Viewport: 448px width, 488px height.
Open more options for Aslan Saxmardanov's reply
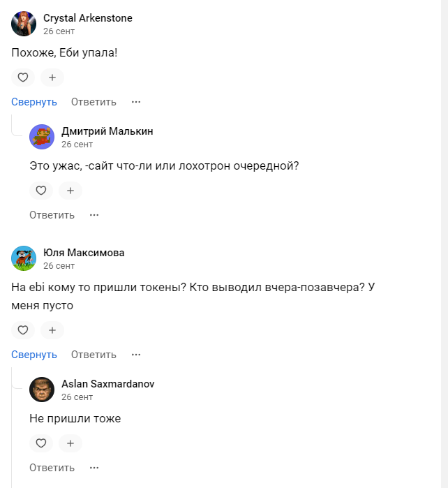tap(94, 468)
